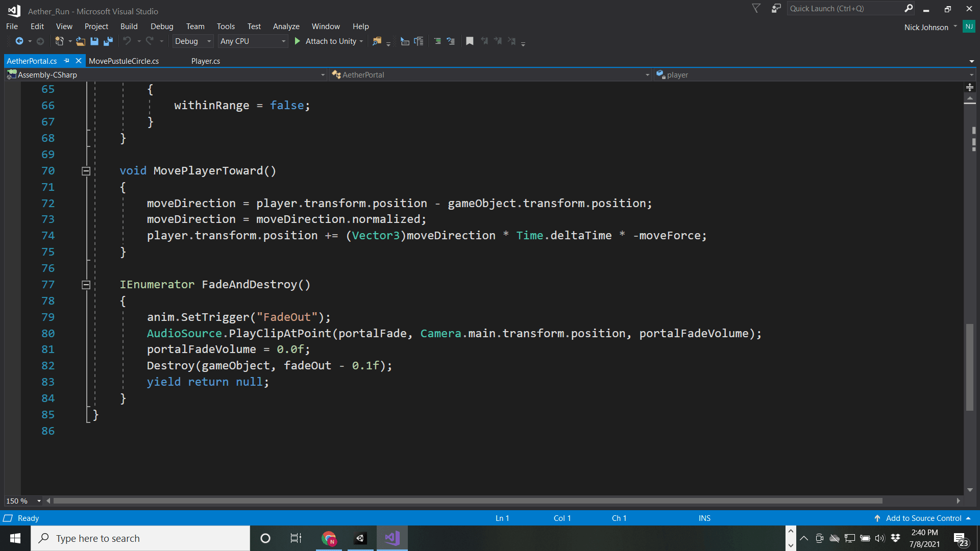Click the Save file icon
The width and height of the screenshot is (980, 551).
point(94,41)
